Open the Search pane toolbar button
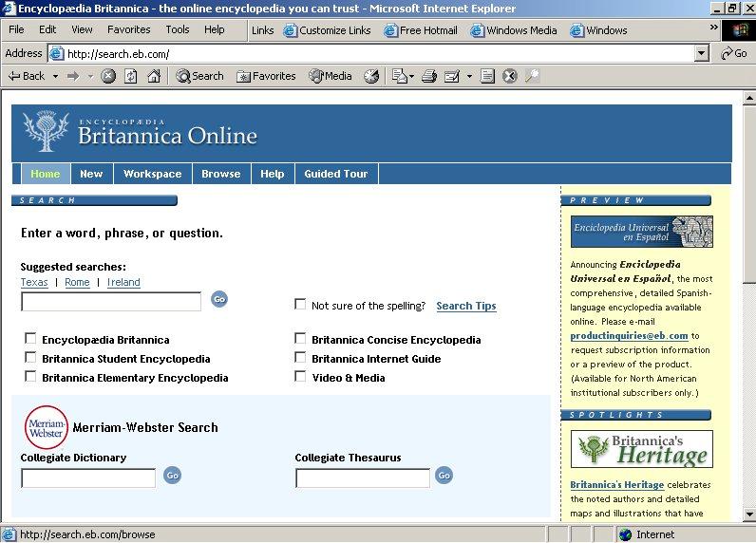Viewport: 756px width, 543px height. coord(199,76)
